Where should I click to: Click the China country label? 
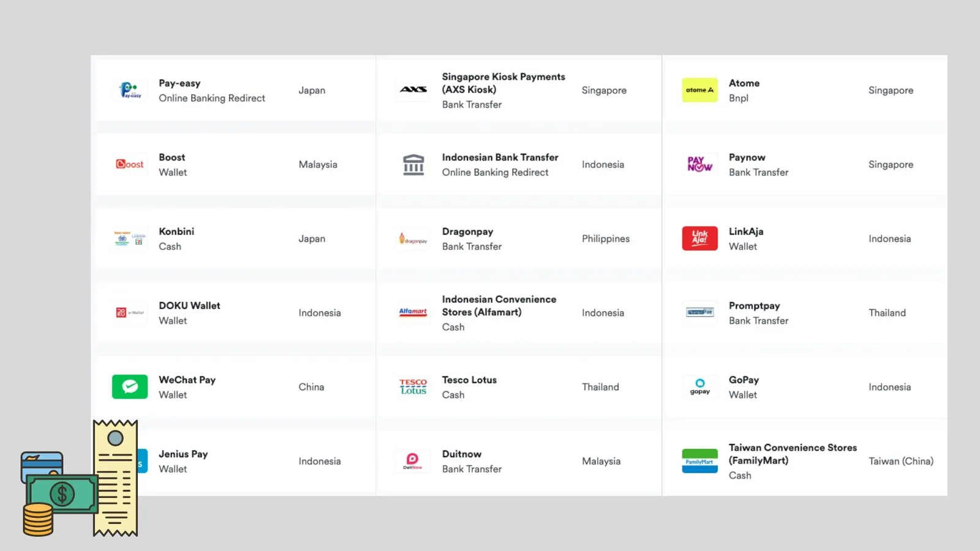[311, 387]
